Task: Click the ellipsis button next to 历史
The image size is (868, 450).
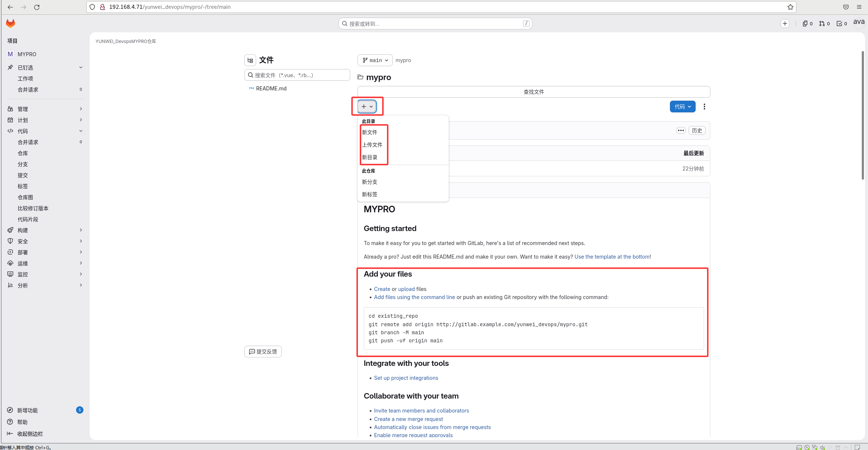Action: pos(681,130)
